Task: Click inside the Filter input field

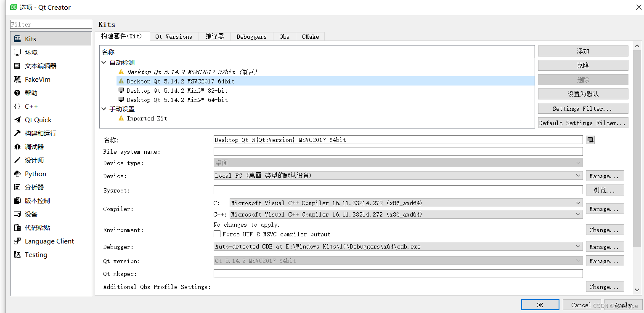Action: 50,24
